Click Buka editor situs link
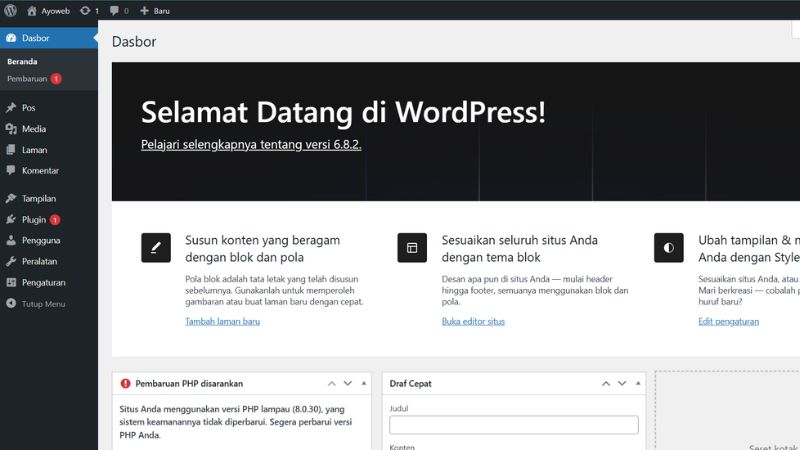Screen dimensions: 800x450 tap(473, 321)
